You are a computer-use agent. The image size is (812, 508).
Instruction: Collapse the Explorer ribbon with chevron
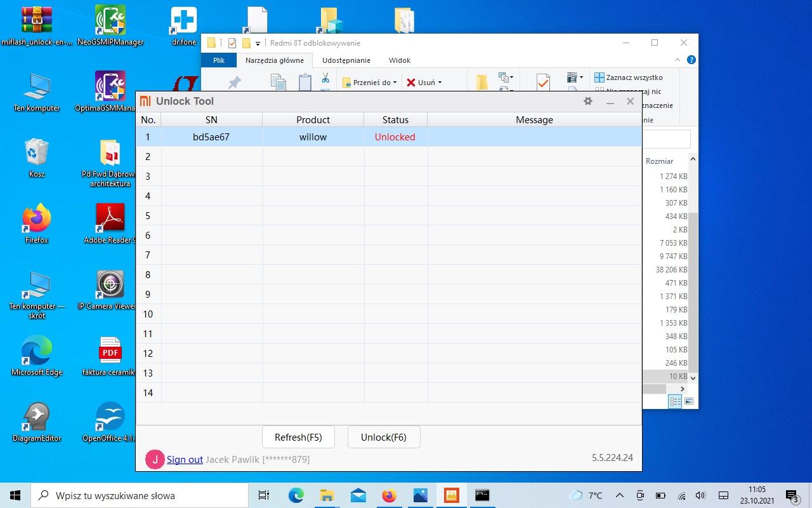[x=678, y=60]
